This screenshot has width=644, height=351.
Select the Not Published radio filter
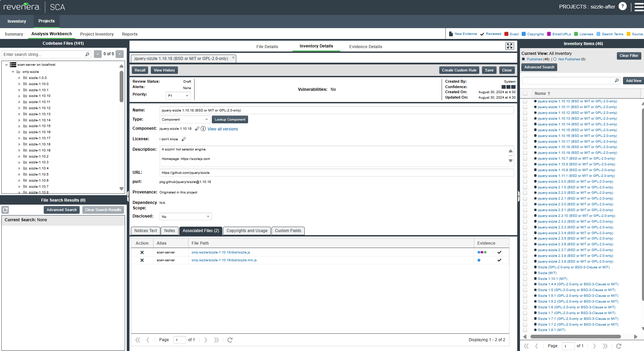point(555,59)
